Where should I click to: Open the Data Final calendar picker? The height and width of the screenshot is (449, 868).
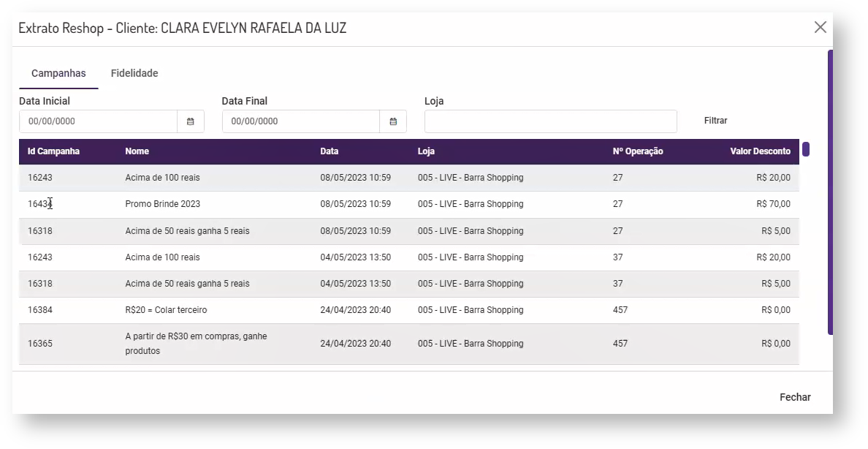click(x=393, y=121)
